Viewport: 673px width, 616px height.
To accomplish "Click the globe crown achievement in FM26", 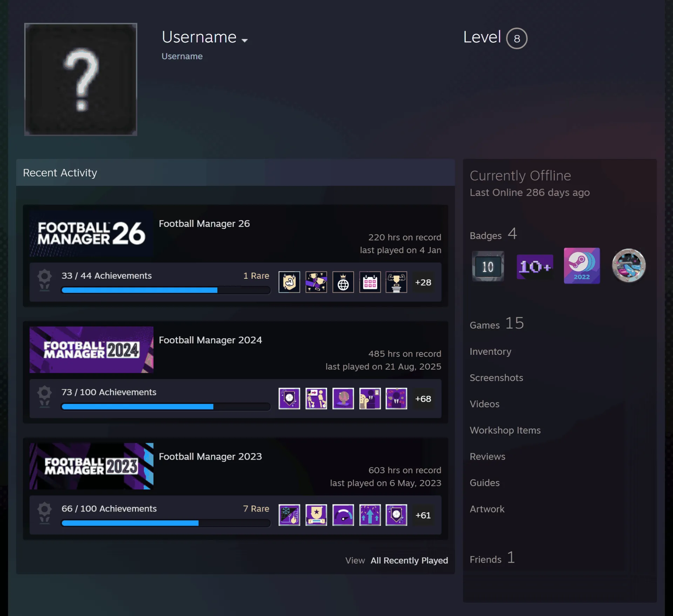I will click(x=343, y=282).
